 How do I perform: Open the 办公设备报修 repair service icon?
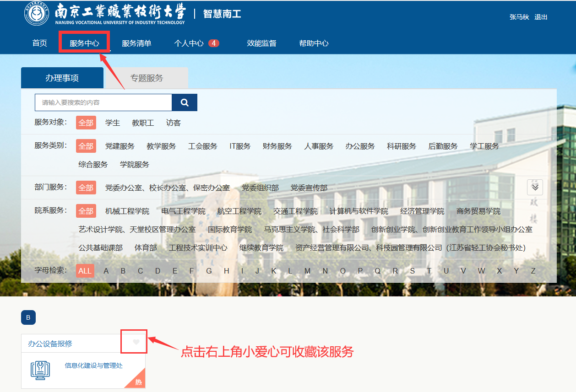point(40,370)
